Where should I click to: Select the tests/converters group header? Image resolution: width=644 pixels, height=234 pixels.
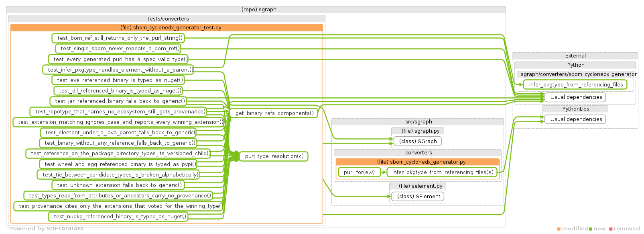coord(167,18)
